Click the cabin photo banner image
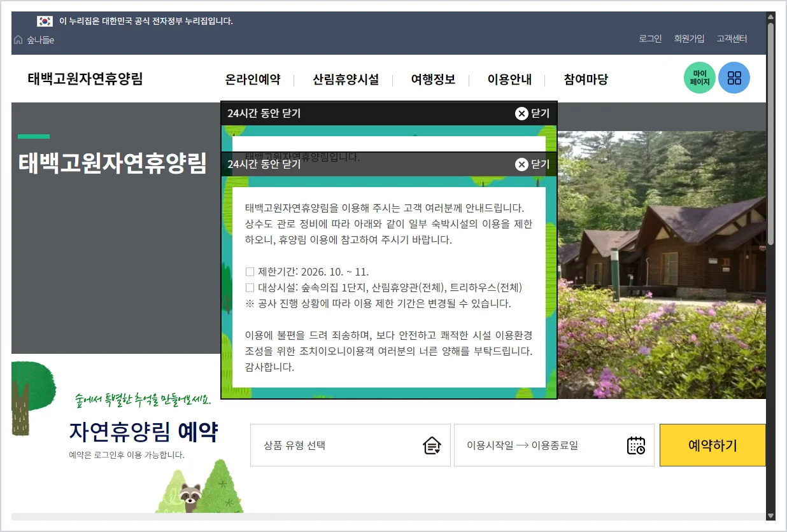 [x=662, y=265]
